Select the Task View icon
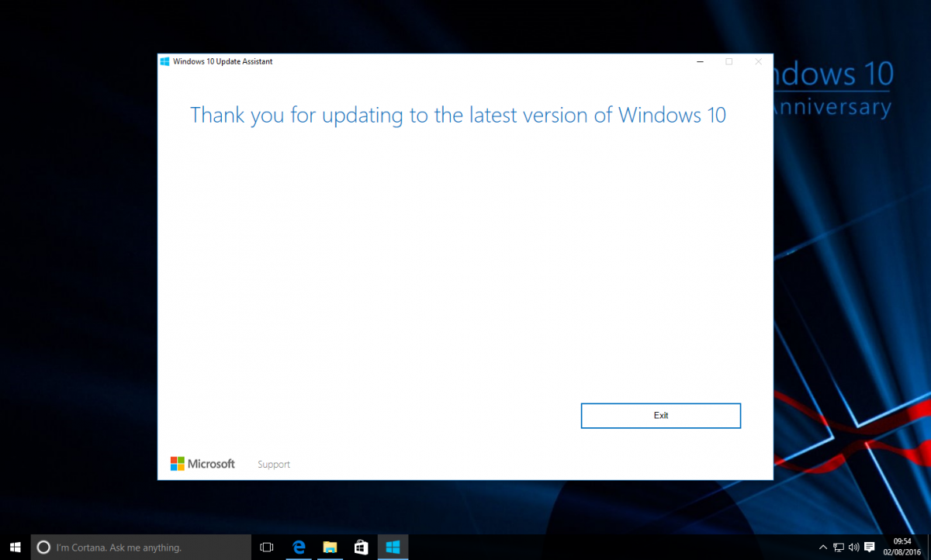This screenshot has height=560, width=931. coord(266,547)
